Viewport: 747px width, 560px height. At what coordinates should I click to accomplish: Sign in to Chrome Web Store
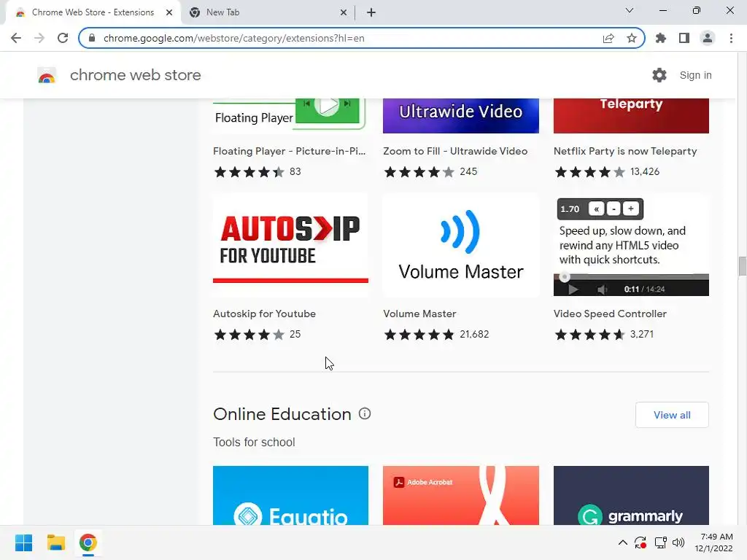[695, 75]
